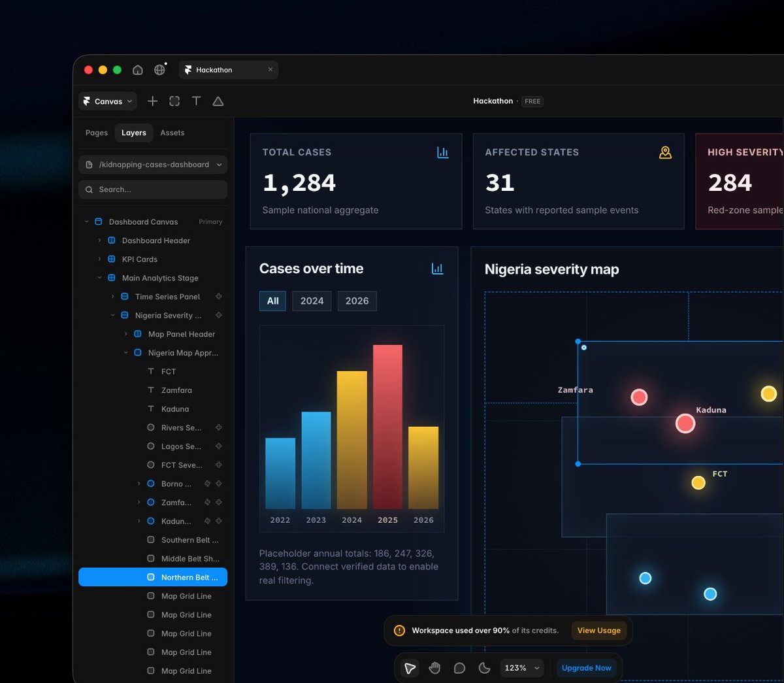Click the red 2025 bar in chart
Viewport: 784px width, 683px height.
point(387,427)
